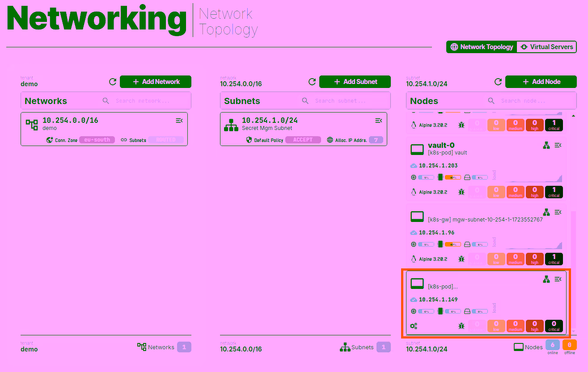Click the CPU chip icon on node 10.254.1.149
The height and width of the screenshot is (372, 588).
[441, 311]
